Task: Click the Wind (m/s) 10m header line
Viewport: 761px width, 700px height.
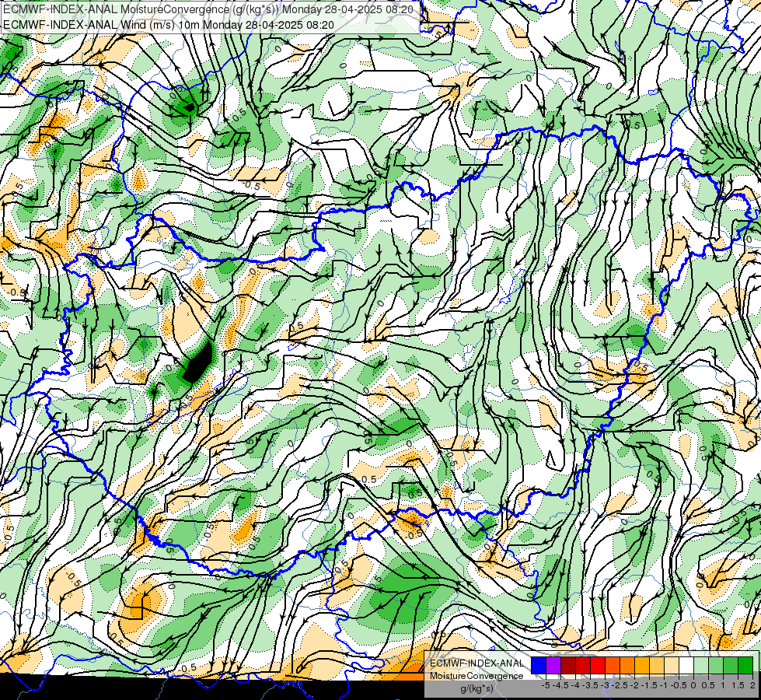Action: (x=169, y=24)
